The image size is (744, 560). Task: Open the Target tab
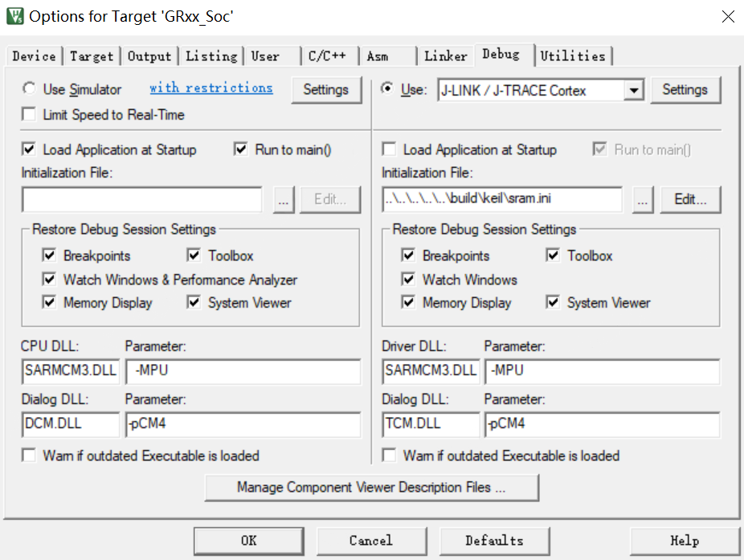click(92, 56)
